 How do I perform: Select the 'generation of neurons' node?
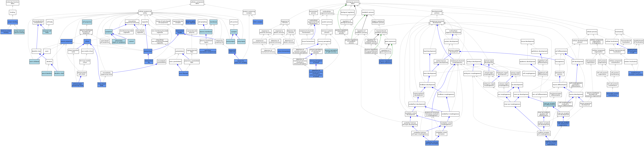[x=560, y=74]
